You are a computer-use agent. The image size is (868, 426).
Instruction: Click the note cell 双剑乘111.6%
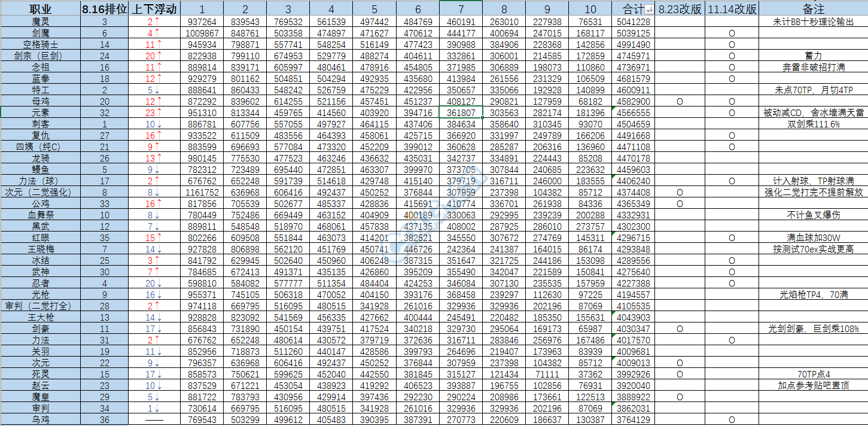click(x=813, y=124)
